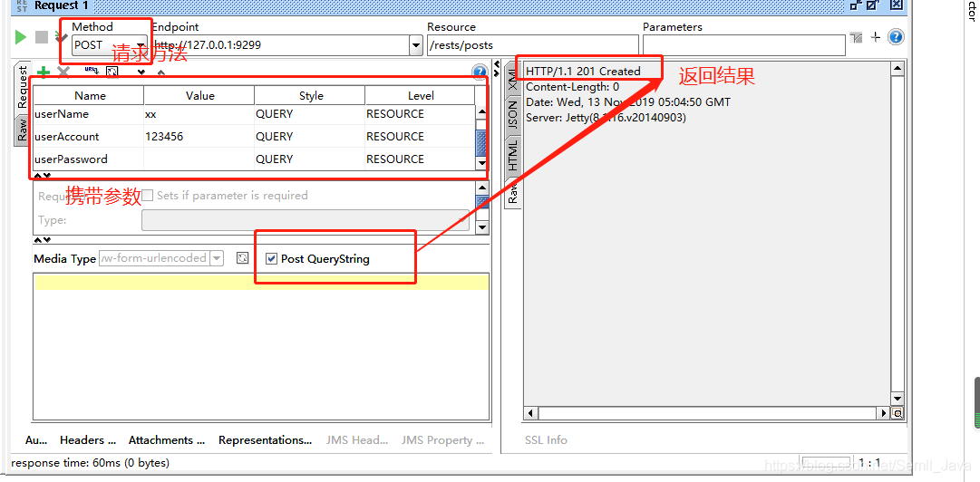Click the small corner icon at the response scrollbar
This screenshot has height=482, width=980.
[x=898, y=413]
